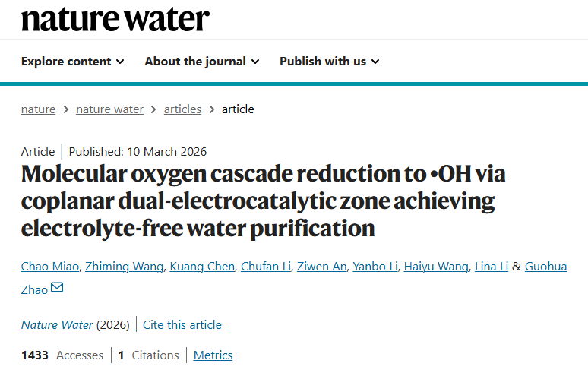The height and width of the screenshot is (376, 588).
Task: Open the article Metrics page
Action: click(x=213, y=355)
